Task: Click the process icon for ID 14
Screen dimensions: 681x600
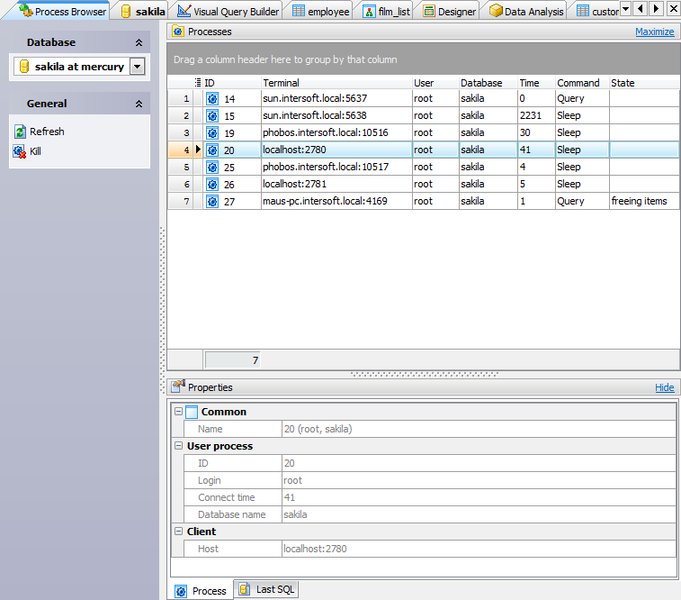Action: [212, 99]
